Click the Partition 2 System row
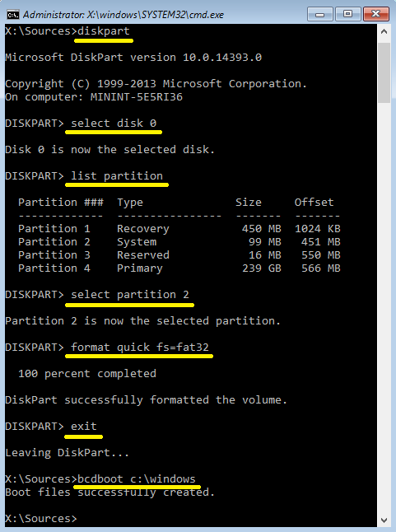This screenshot has height=532, width=396. click(179, 242)
